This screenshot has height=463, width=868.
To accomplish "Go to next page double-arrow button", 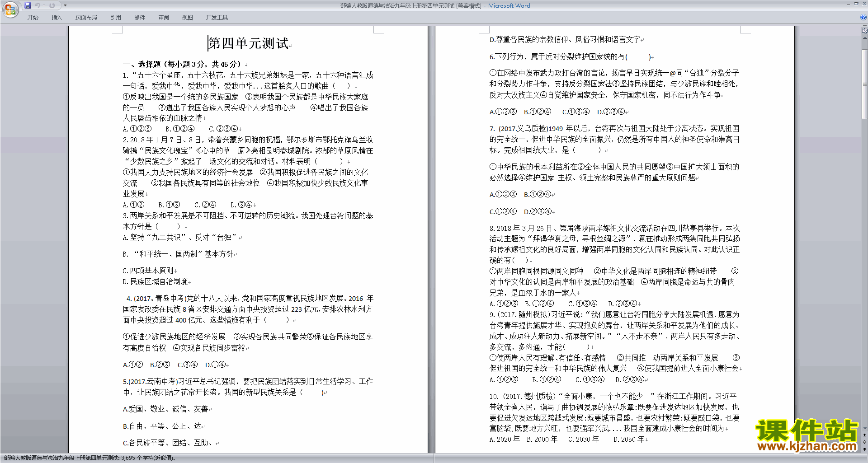I will [x=865, y=449].
